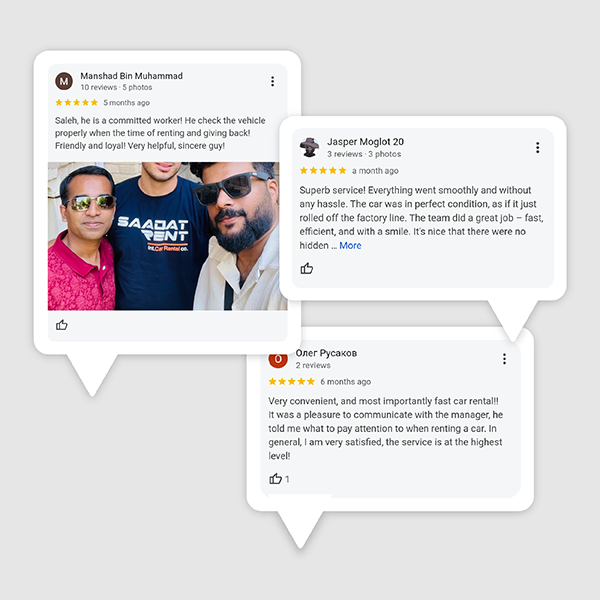Click Jasper Moglot 20's profile picture
This screenshot has height=600, width=600.
(x=309, y=147)
